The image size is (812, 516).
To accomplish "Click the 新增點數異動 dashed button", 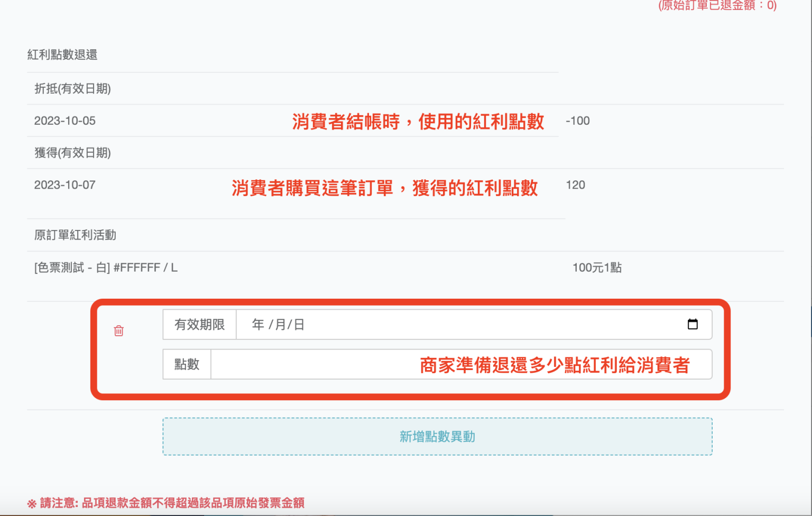I will (x=437, y=437).
